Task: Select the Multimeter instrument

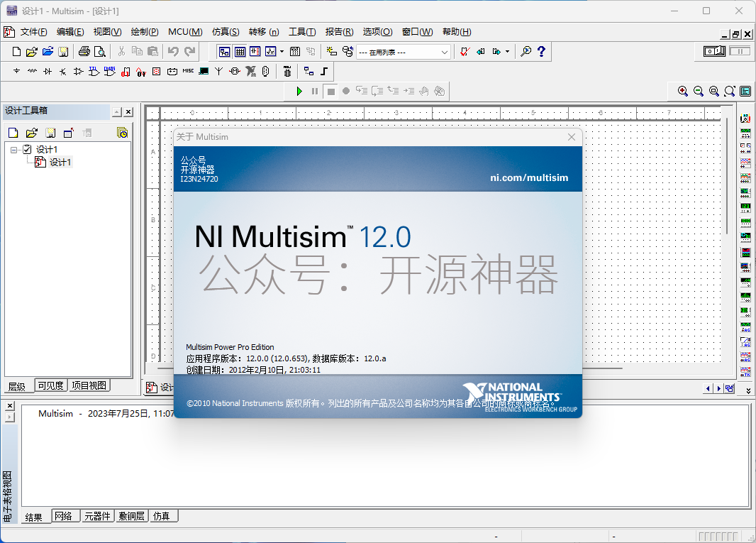Action: click(745, 118)
